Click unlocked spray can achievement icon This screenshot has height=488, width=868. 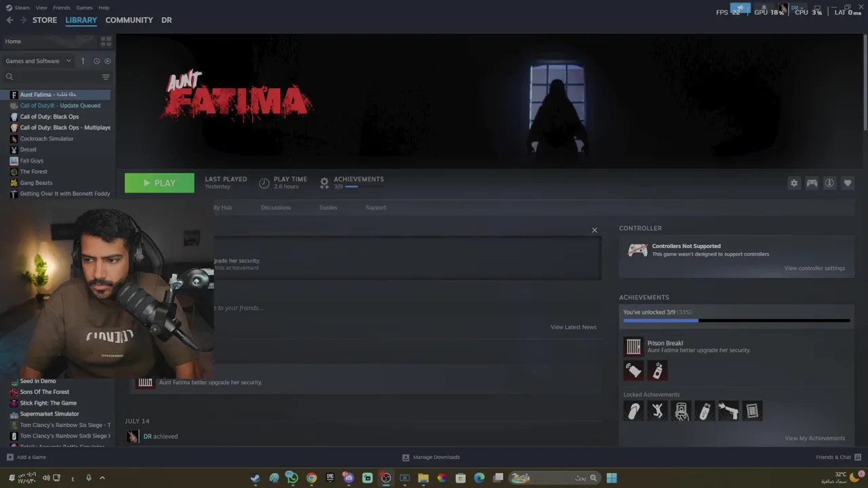point(657,371)
